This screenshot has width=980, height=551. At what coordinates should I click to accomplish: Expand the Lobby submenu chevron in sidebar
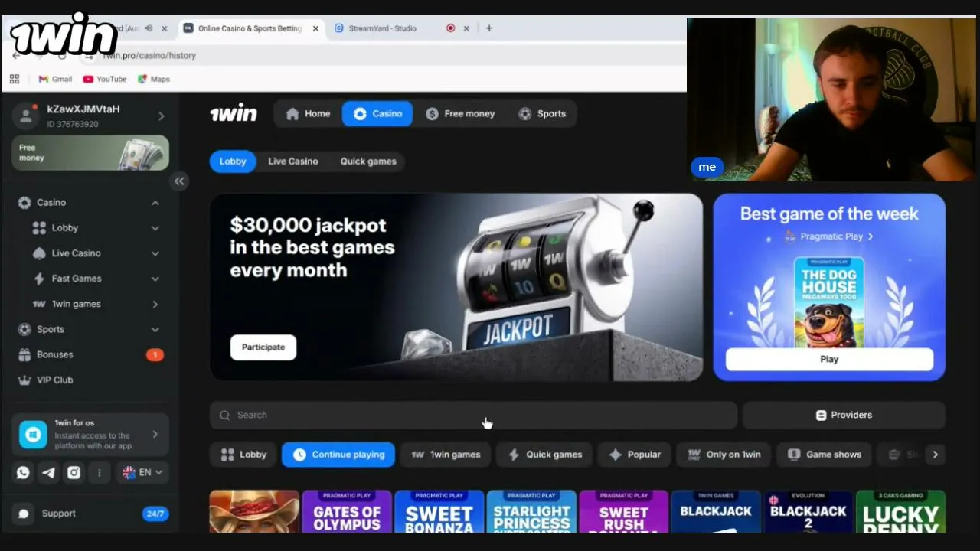[155, 228]
